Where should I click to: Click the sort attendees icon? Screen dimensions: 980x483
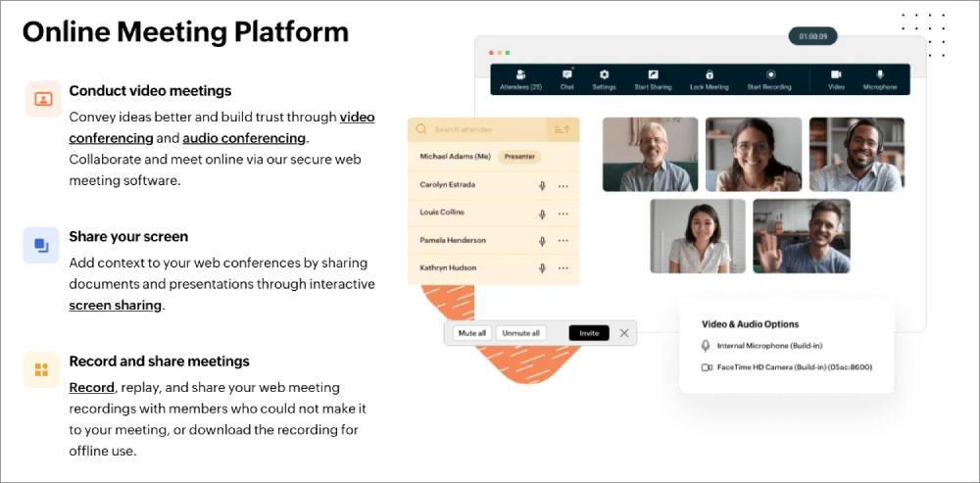tap(563, 129)
